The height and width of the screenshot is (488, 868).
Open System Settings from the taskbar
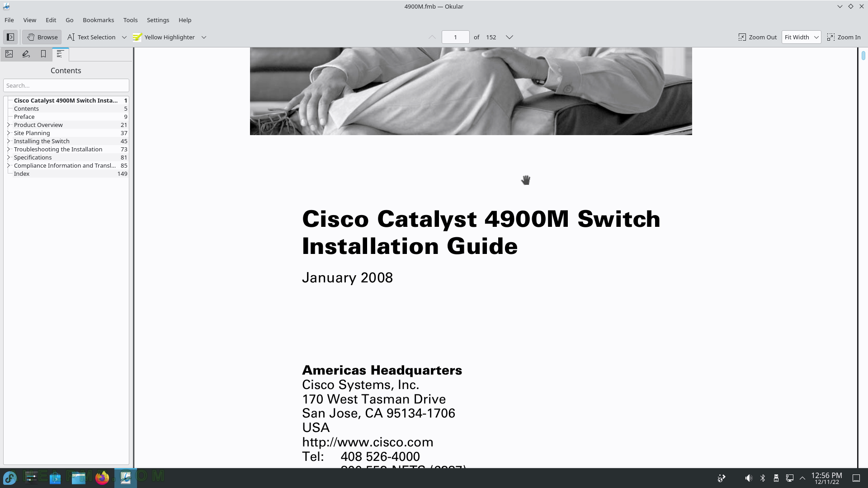[32, 478]
